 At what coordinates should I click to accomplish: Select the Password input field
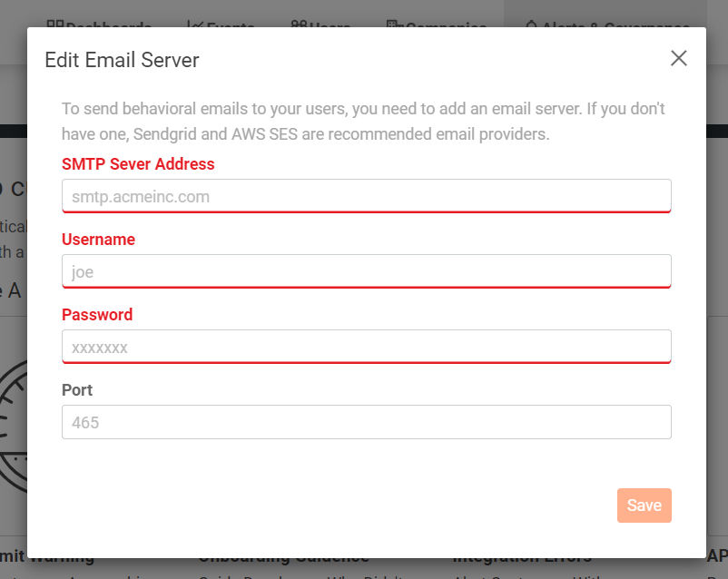(367, 347)
